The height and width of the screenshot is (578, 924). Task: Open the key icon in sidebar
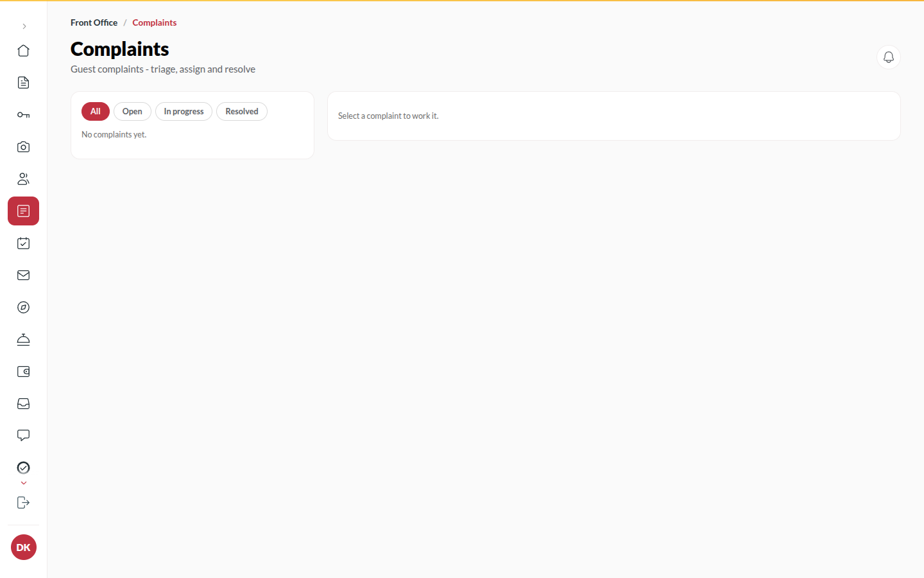click(x=24, y=115)
